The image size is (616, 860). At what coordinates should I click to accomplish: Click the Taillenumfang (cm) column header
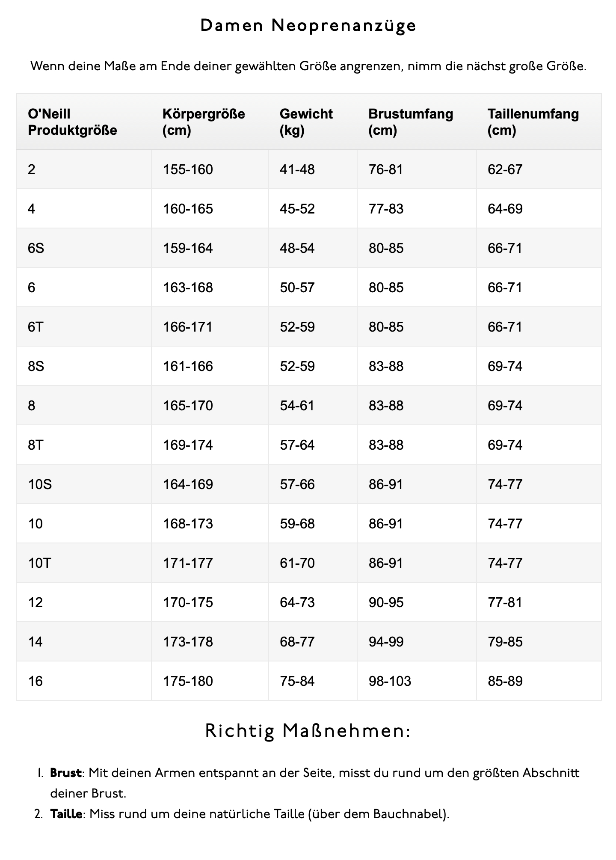click(x=533, y=122)
